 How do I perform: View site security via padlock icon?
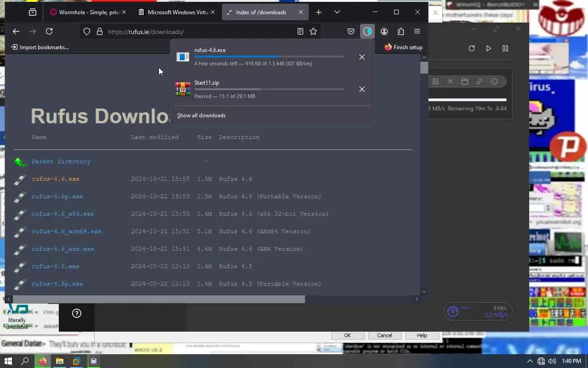click(100, 31)
